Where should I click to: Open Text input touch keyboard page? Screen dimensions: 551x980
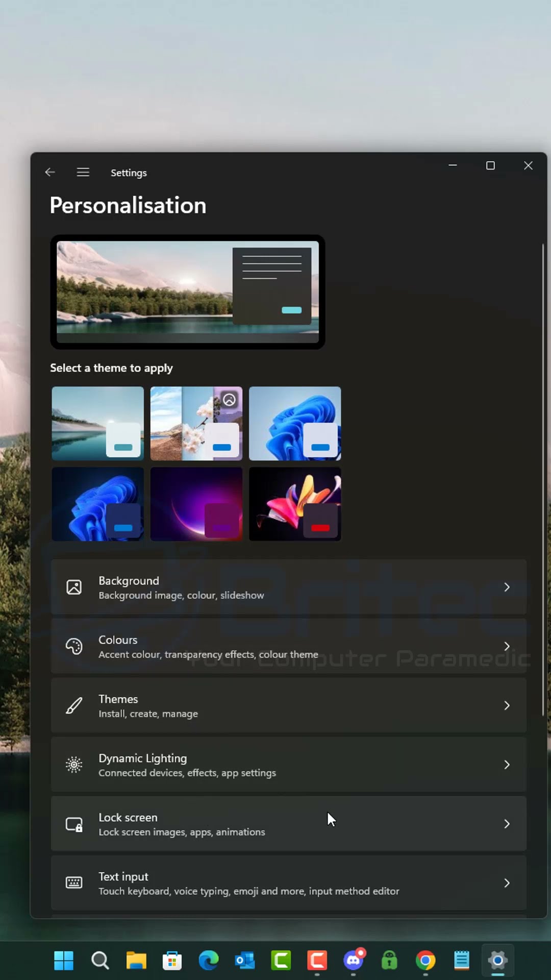pos(289,883)
